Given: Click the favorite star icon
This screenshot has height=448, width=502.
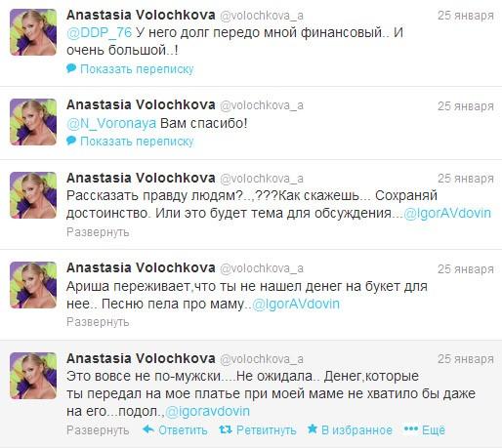Looking at the screenshot, I should pos(313,429).
